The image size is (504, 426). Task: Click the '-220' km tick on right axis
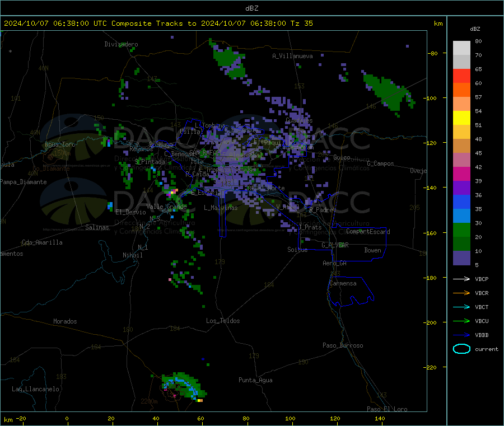click(x=430, y=367)
